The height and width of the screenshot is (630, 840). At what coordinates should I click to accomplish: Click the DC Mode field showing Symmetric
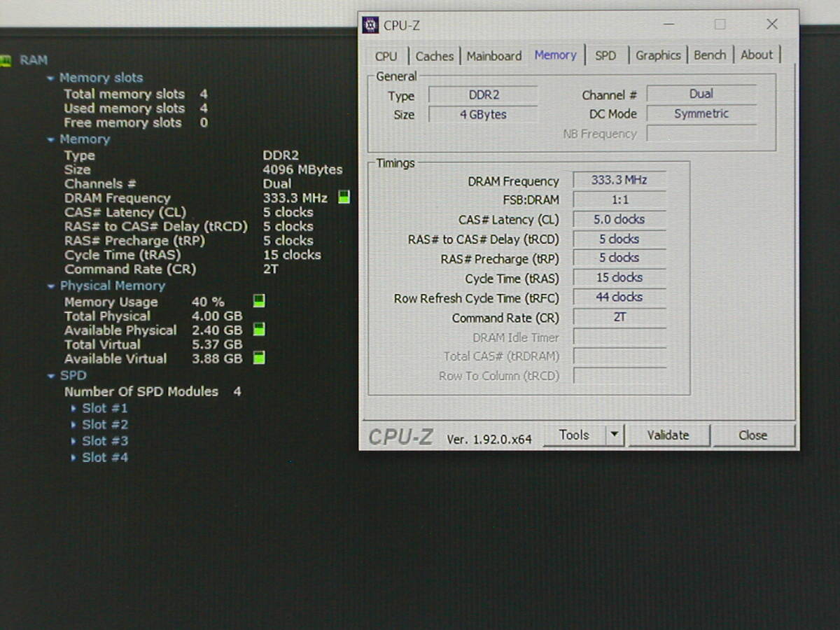point(701,113)
